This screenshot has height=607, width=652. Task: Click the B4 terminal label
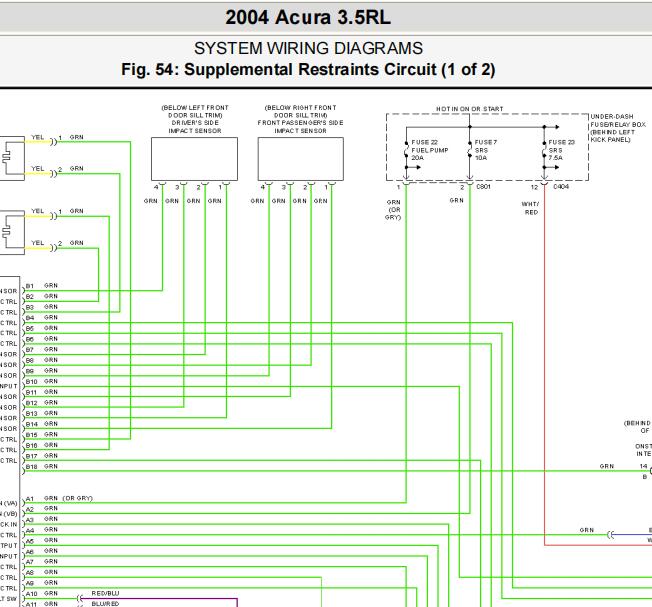pos(30,318)
